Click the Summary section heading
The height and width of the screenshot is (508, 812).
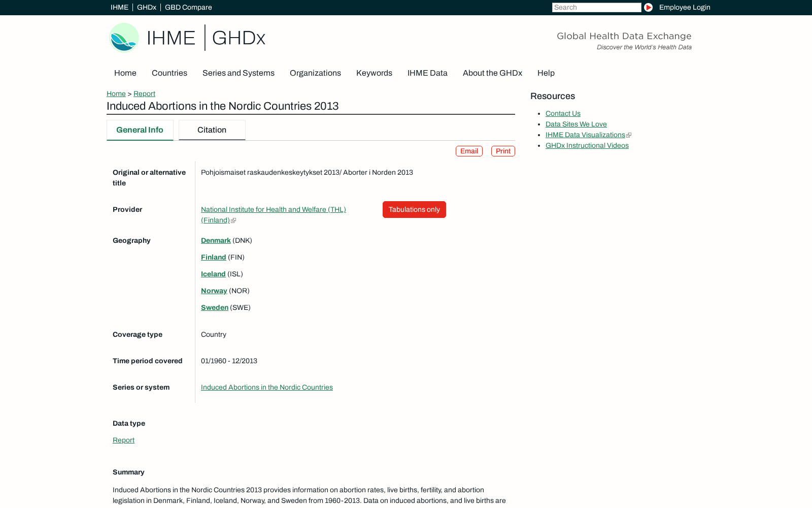(128, 472)
